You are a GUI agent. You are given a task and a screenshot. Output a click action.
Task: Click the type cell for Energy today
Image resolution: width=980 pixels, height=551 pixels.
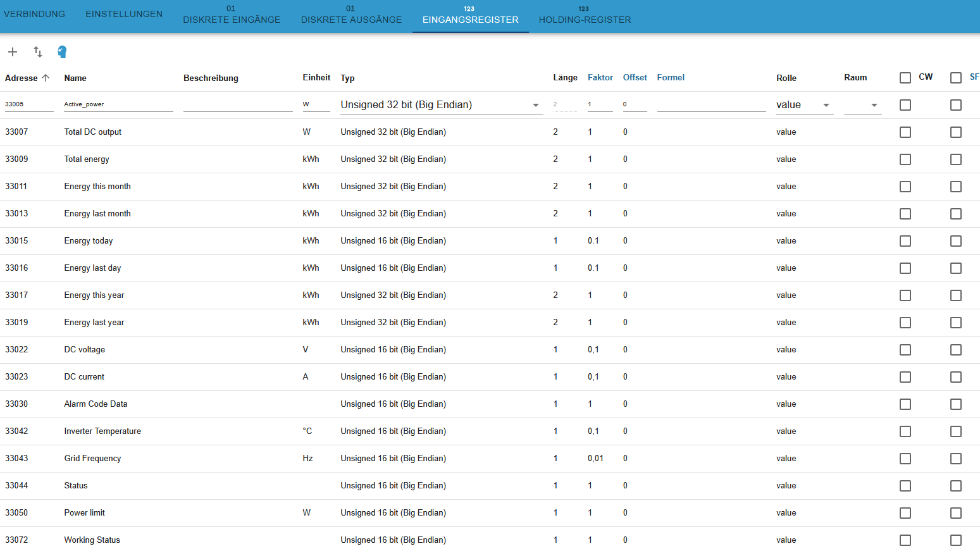coord(393,240)
